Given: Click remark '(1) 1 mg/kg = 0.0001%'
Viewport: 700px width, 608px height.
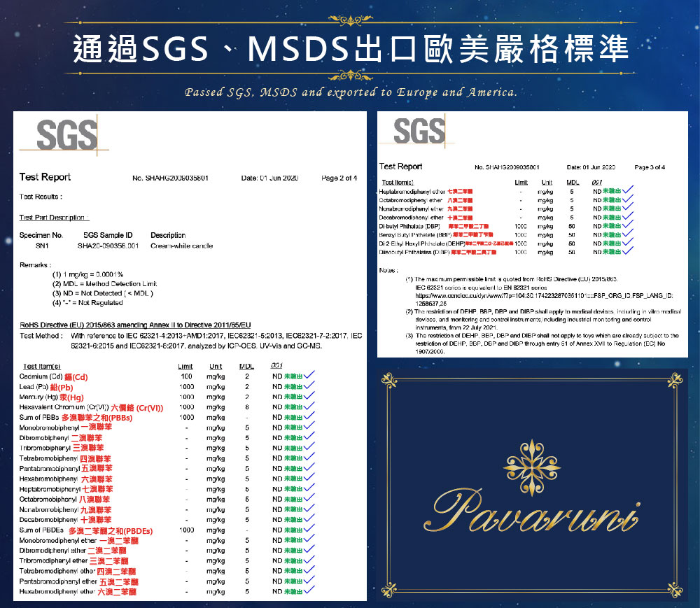Looking at the screenshot, I should pos(87,274).
